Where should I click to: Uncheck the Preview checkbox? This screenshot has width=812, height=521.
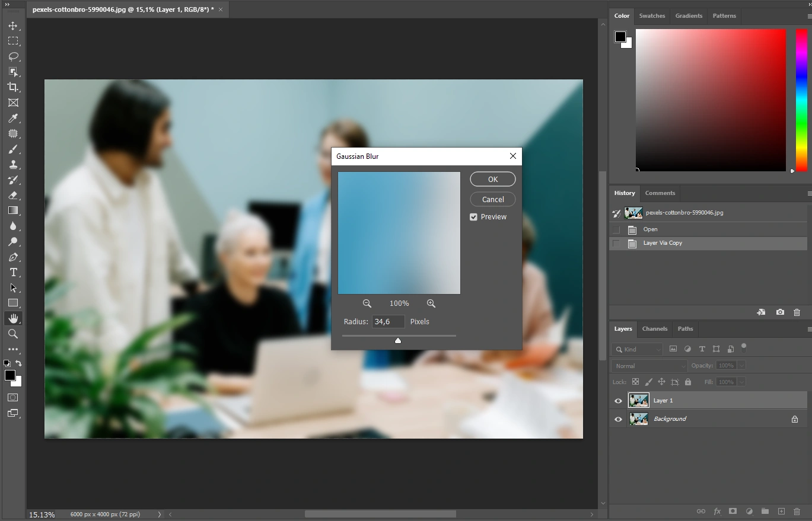pos(473,217)
